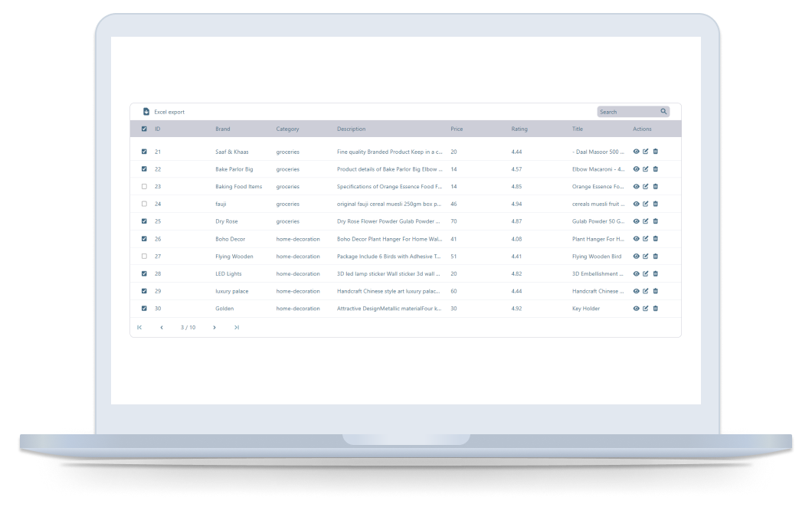View details for Bake Parlor Big row

click(x=637, y=169)
